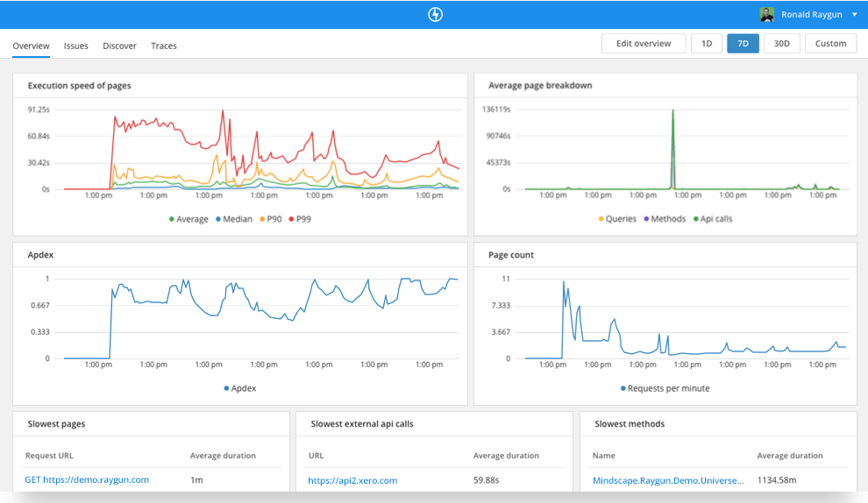This screenshot has height=503, width=868.
Task: Toggle the Average series legend dot
Action: (172, 219)
